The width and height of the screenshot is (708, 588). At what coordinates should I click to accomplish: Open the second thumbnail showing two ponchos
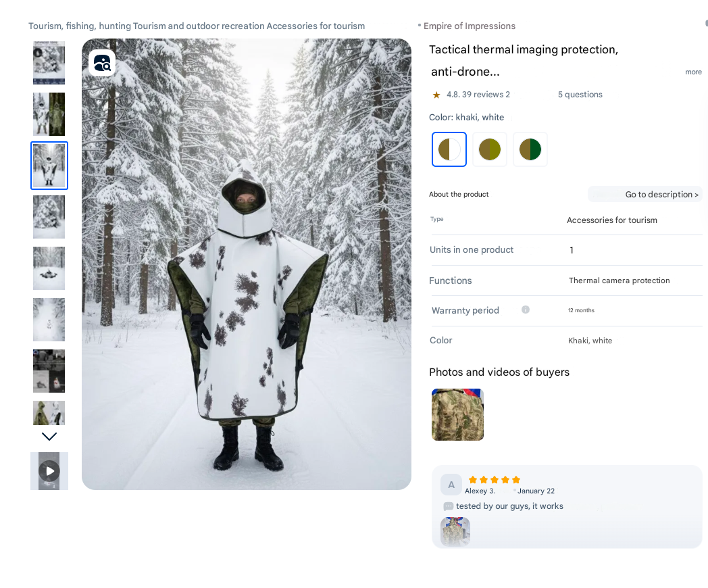coord(49,114)
